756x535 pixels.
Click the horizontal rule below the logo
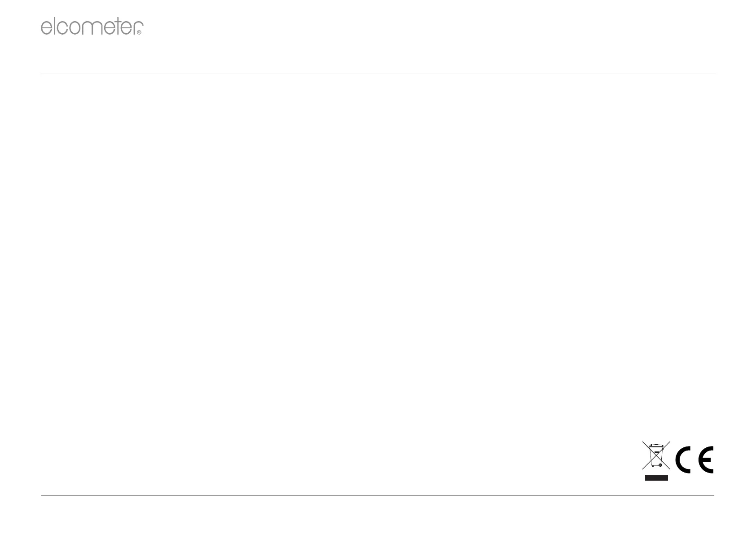377,73
